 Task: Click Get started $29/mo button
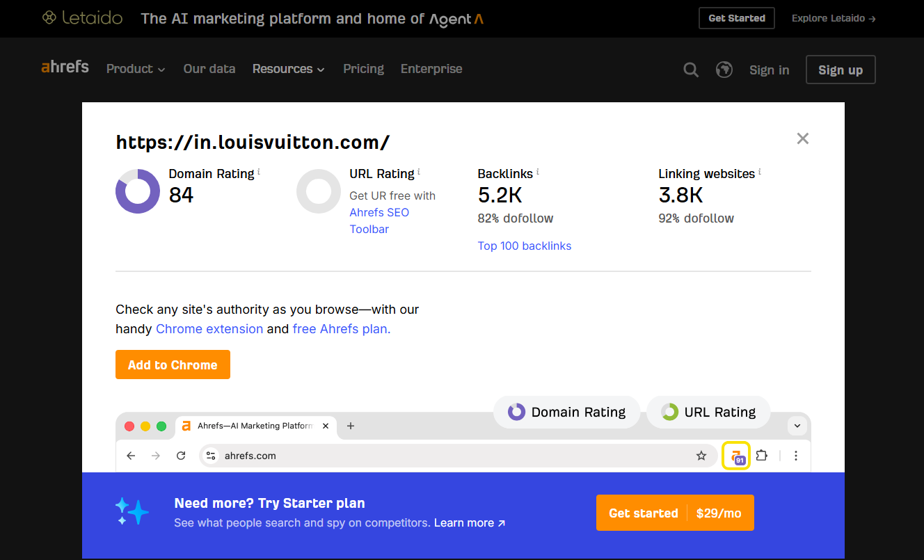(675, 513)
